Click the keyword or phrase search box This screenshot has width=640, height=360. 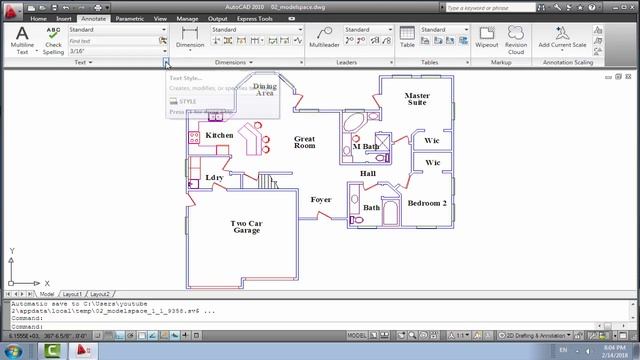[490, 8]
